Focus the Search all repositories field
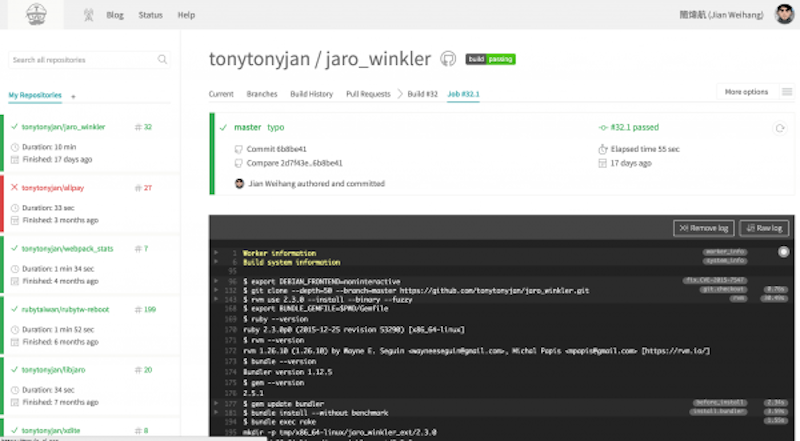Screen dimensions: 800x441 point(89,60)
